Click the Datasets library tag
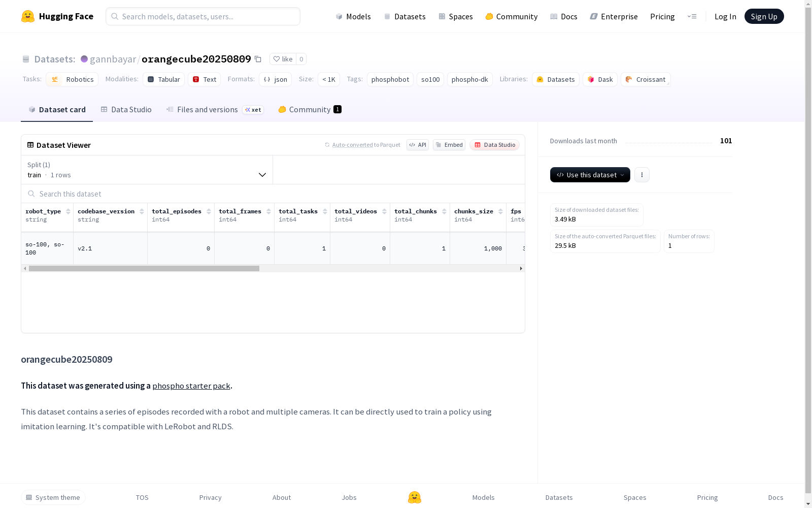Image resolution: width=812 pixels, height=508 pixels. tap(556, 79)
